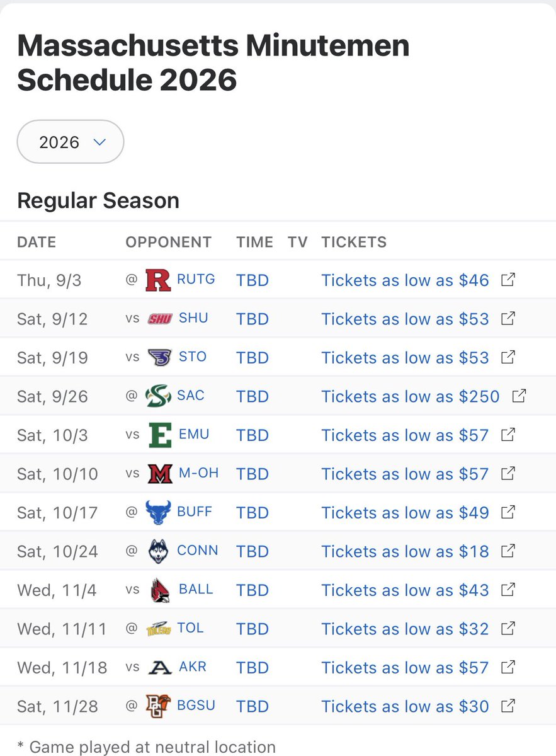Open external link icon for $250 tickets

coord(519,396)
